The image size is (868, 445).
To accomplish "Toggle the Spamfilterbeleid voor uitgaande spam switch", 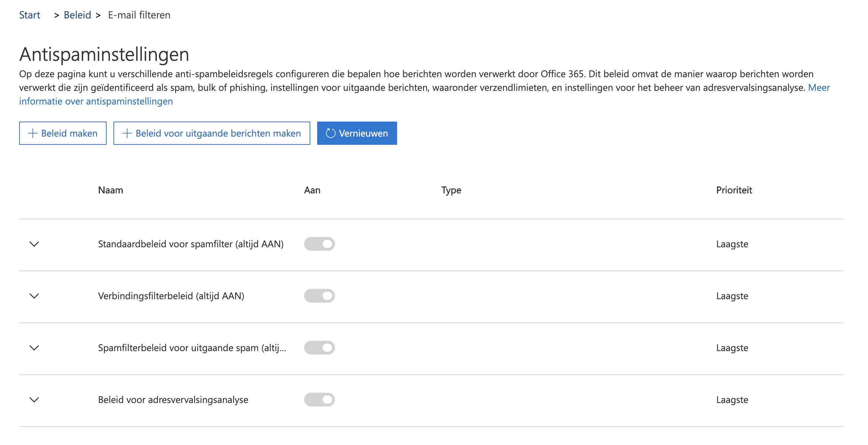I will 320,348.
